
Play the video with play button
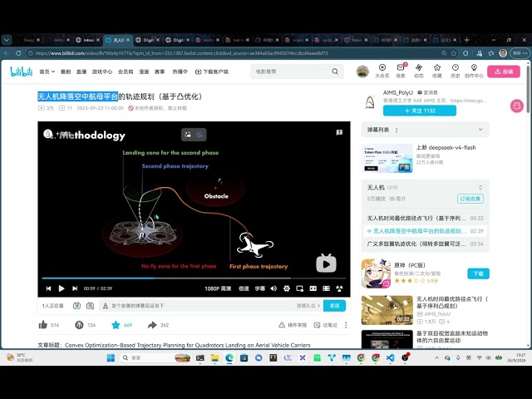62,288
